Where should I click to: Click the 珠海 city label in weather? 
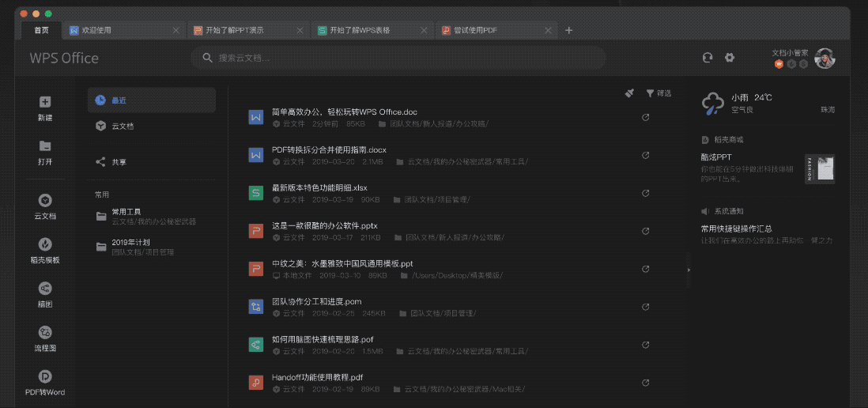(x=828, y=110)
